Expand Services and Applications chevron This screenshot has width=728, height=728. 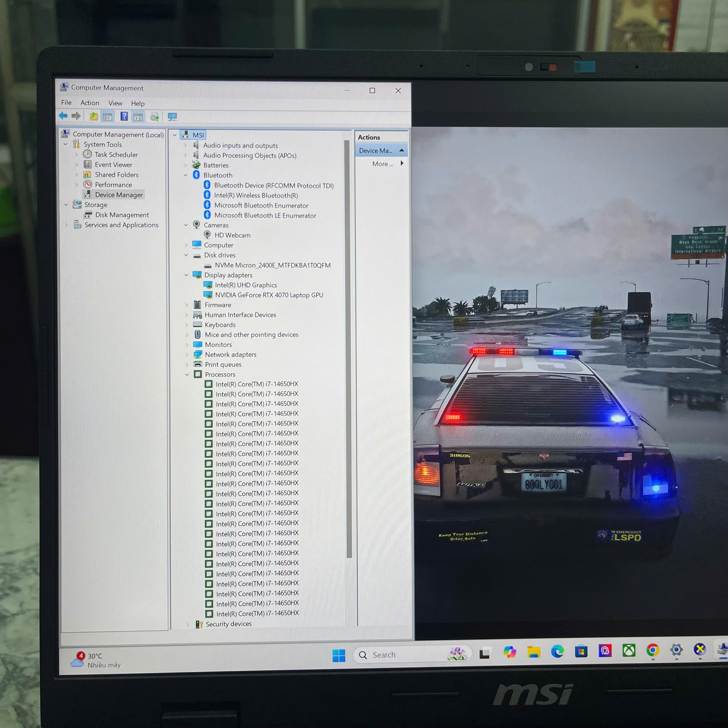coord(66,225)
